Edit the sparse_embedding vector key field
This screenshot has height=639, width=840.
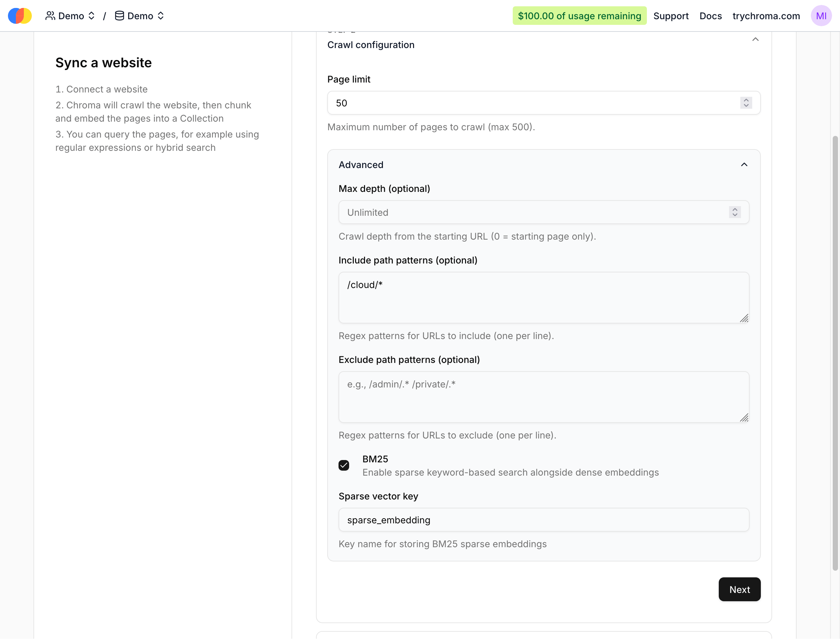544,520
